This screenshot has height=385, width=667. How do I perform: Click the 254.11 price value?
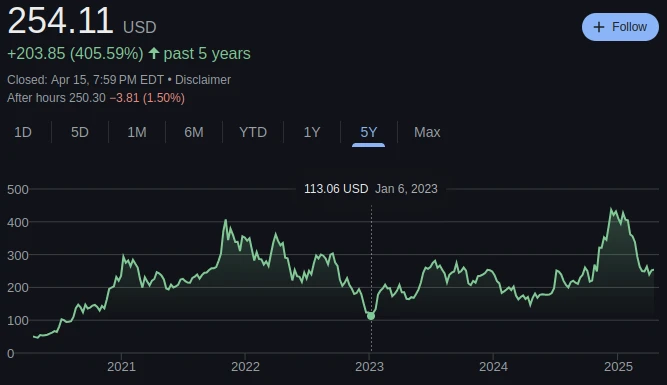(60, 21)
